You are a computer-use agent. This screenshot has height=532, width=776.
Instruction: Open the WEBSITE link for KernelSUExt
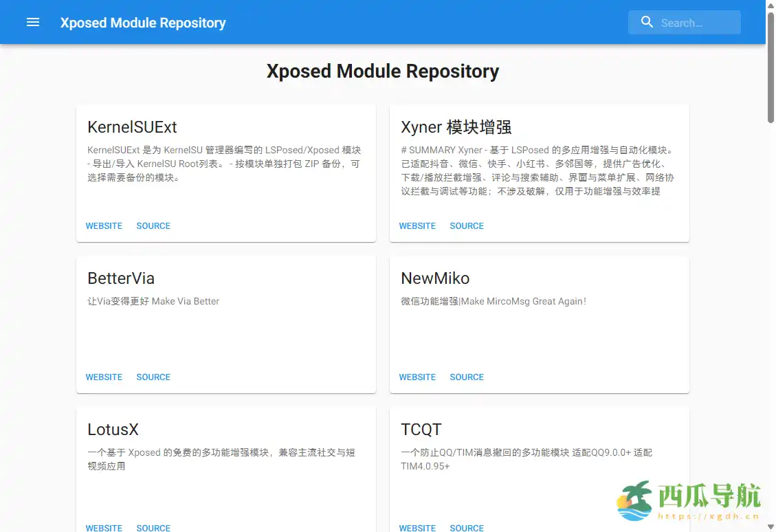[x=104, y=225]
